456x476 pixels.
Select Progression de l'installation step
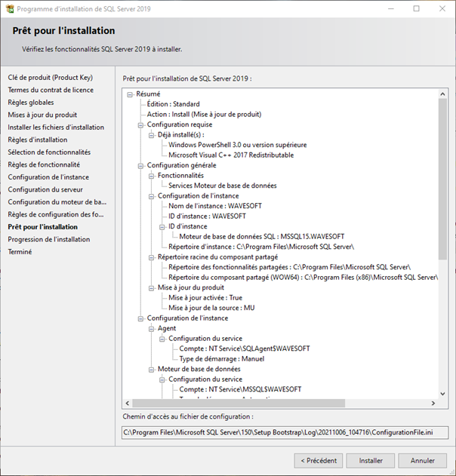click(49, 239)
